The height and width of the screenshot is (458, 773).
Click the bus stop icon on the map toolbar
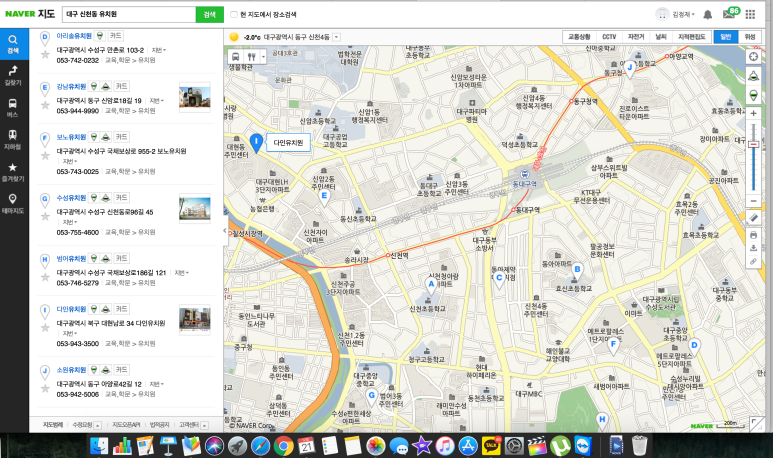click(x=236, y=57)
